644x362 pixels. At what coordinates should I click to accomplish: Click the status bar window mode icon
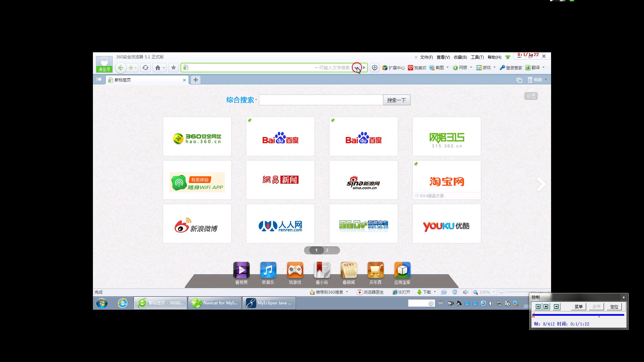[444, 292]
